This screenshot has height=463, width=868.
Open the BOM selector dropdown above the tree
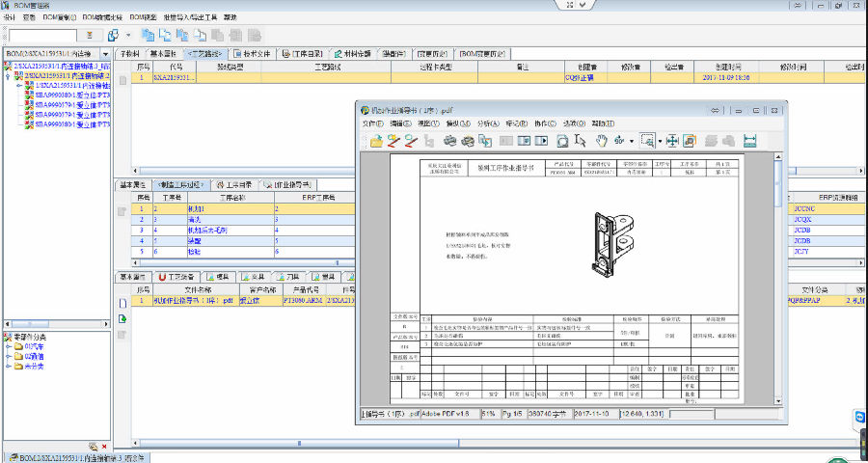pyautogui.click(x=106, y=53)
